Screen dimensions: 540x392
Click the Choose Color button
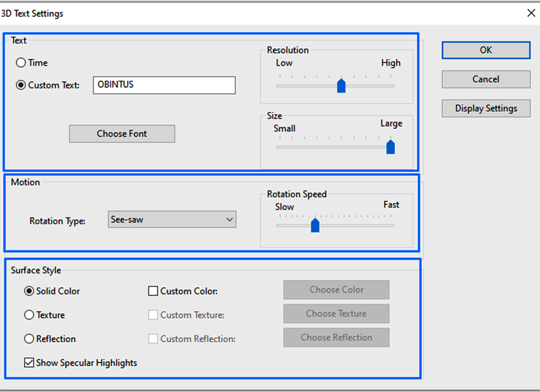pos(336,290)
